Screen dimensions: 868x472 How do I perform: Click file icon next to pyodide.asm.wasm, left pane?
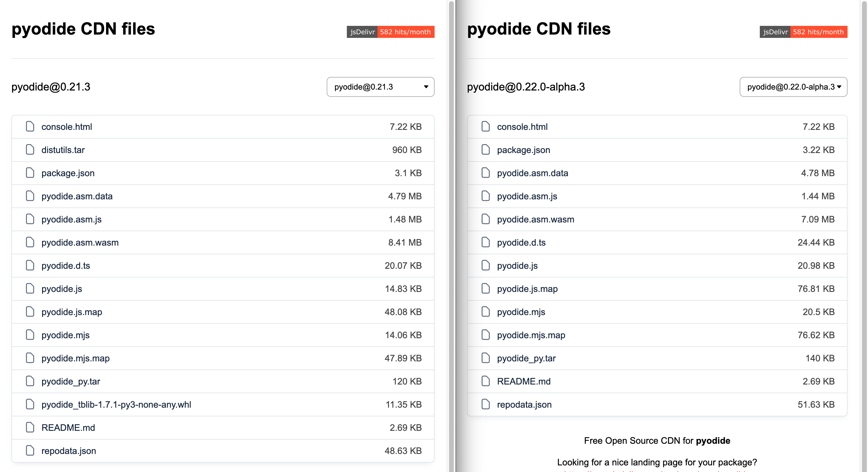(x=30, y=242)
